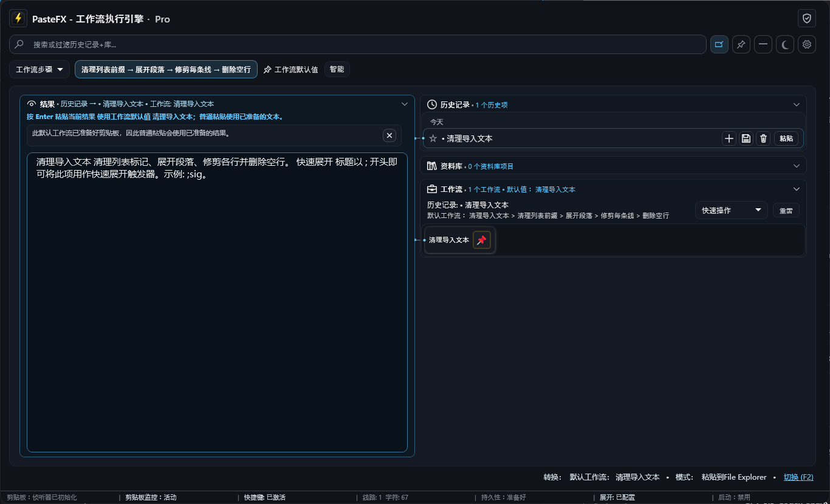This screenshot has width=830, height=504.
Task: Click the clock icon beside 历史记录
Action: 433,104
